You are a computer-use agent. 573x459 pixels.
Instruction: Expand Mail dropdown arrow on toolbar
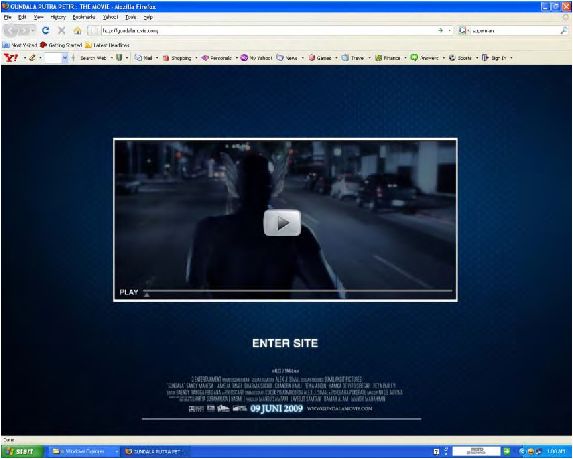(157, 58)
